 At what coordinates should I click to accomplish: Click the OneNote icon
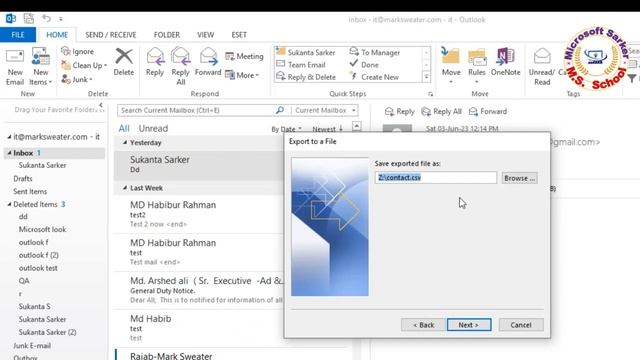click(x=505, y=56)
